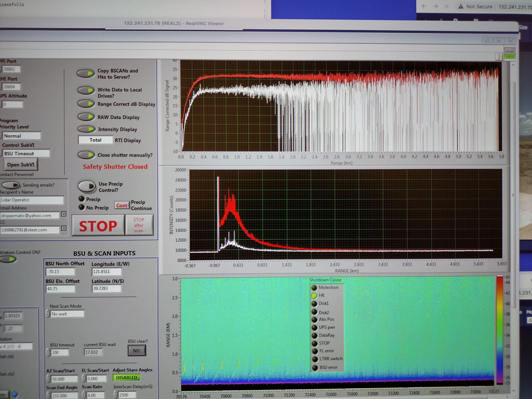The height and width of the screenshot is (399, 532).
Task: Click the STOP after scan button
Action: [x=139, y=225]
